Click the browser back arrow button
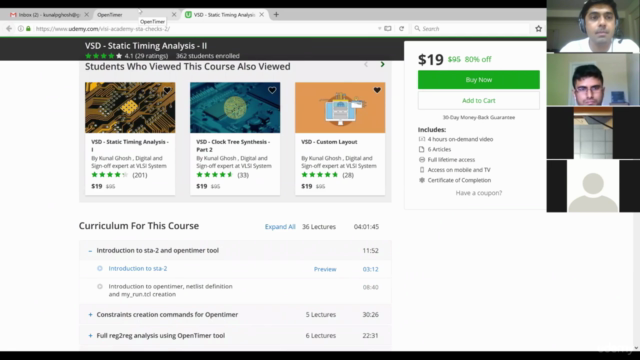 pos(9,29)
